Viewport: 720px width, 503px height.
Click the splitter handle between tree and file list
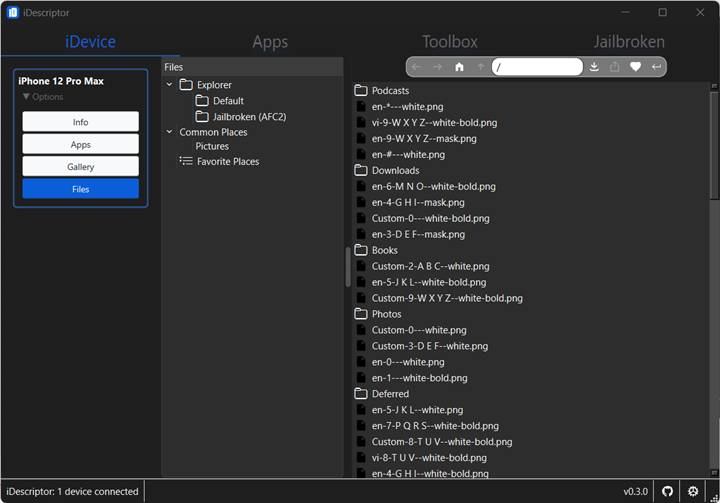point(348,267)
